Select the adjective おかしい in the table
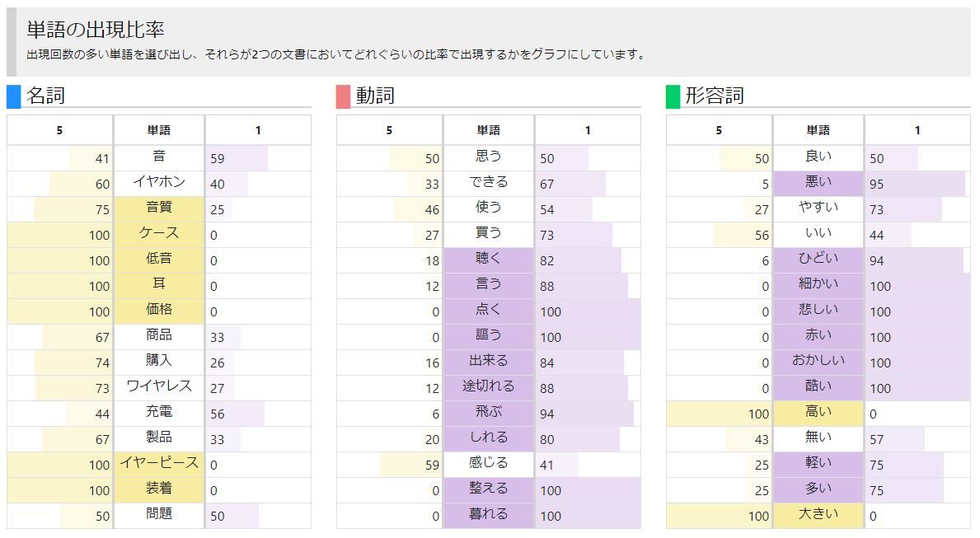 point(818,362)
